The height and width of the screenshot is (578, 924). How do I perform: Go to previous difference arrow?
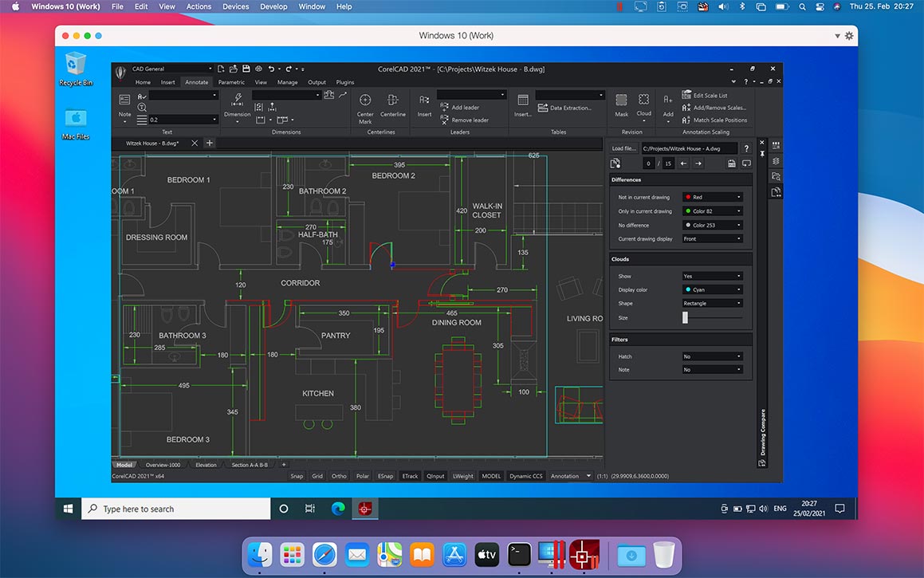tap(683, 163)
